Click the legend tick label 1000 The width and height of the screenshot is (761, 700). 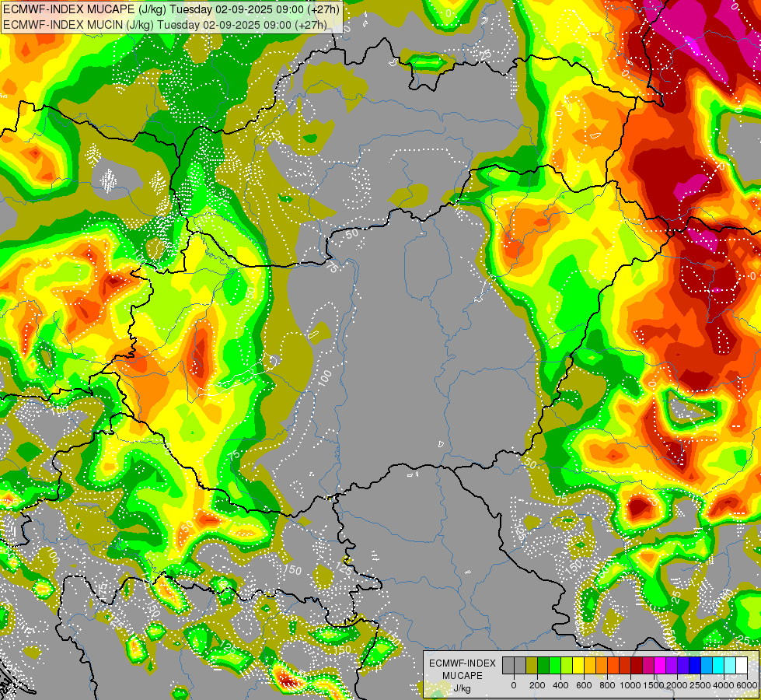[631, 685]
